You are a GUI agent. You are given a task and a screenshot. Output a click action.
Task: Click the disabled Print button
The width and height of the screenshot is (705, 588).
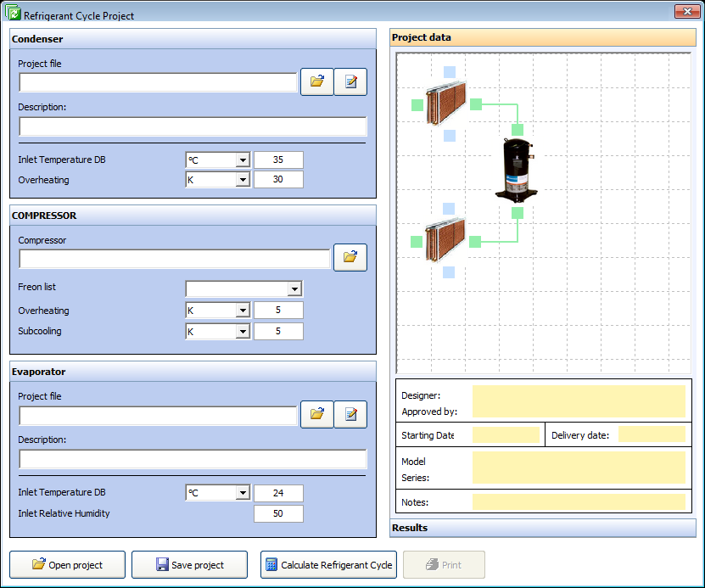tap(445, 564)
